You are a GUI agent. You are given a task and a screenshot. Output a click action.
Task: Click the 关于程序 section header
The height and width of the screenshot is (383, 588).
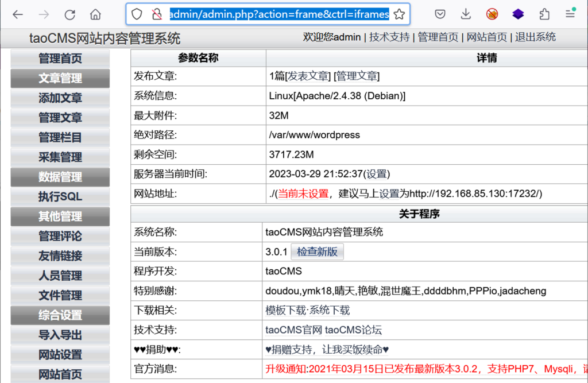pyautogui.click(x=419, y=214)
